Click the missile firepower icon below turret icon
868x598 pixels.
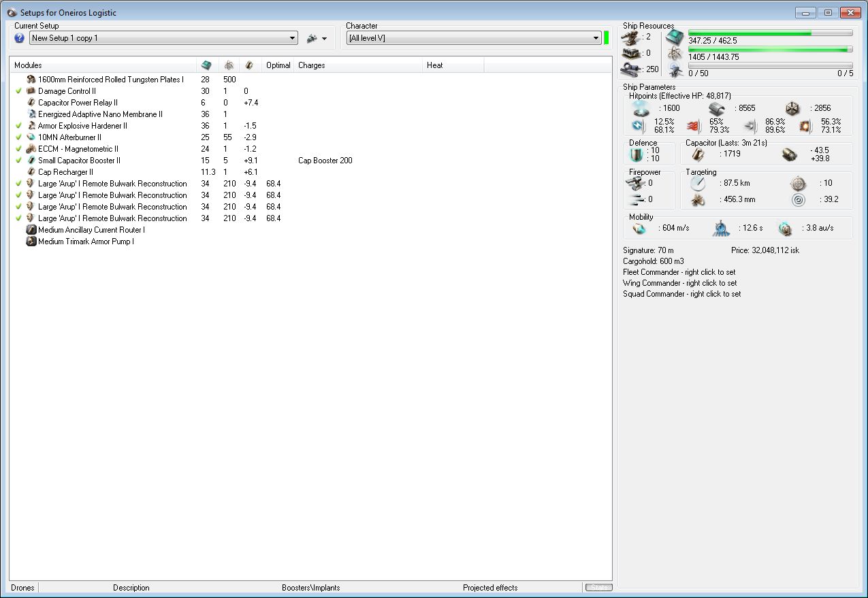pyautogui.click(x=635, y=199)
